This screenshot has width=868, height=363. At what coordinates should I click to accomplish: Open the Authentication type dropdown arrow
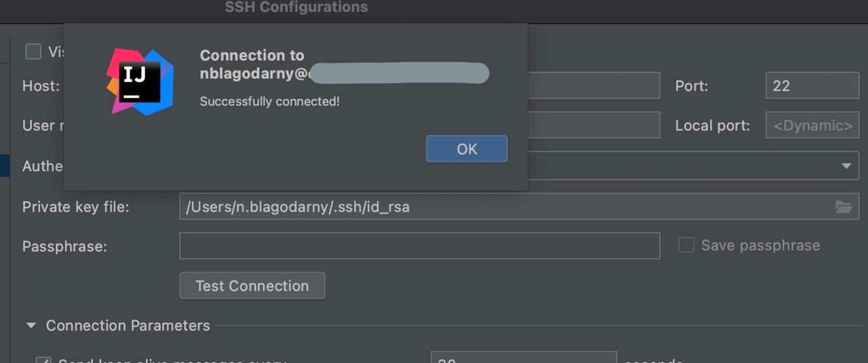[x=846, y=166]
